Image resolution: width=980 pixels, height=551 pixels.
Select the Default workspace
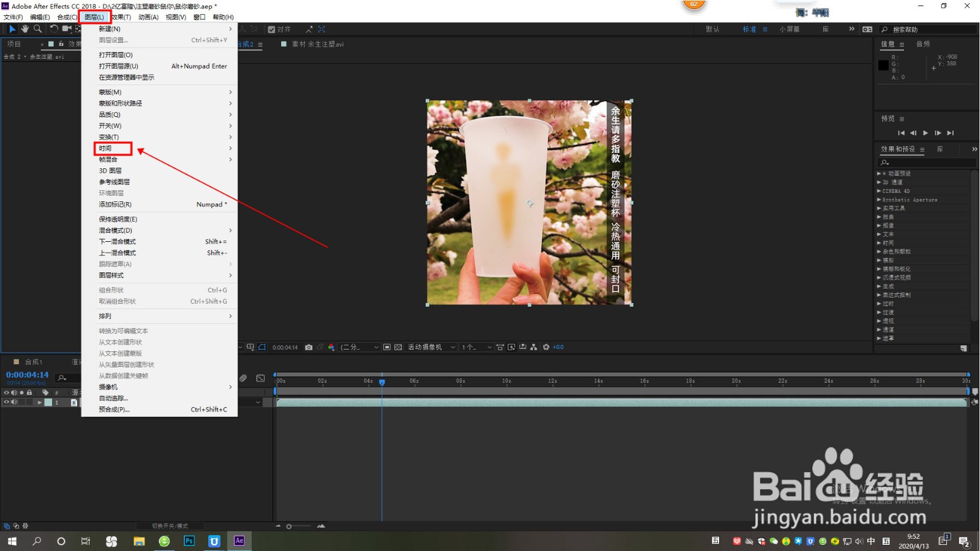712,29
